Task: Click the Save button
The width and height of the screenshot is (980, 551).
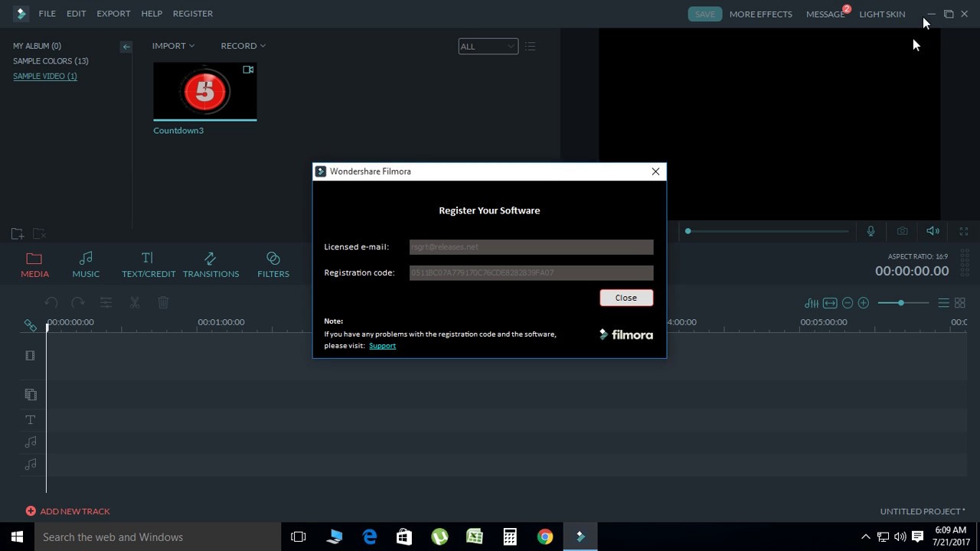Action: 705,14
